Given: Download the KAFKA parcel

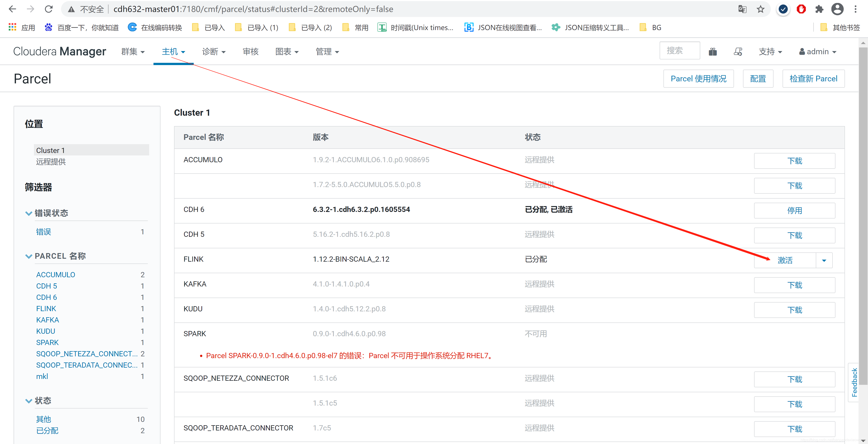Looking at the screenshot, I should click(x=795, y=285).
